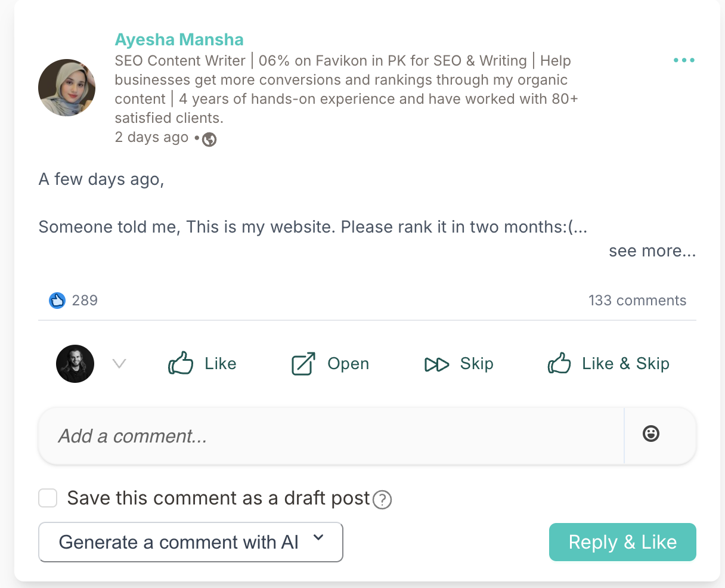
Task: Select the commenting account avatar
Action: [75, 364]
